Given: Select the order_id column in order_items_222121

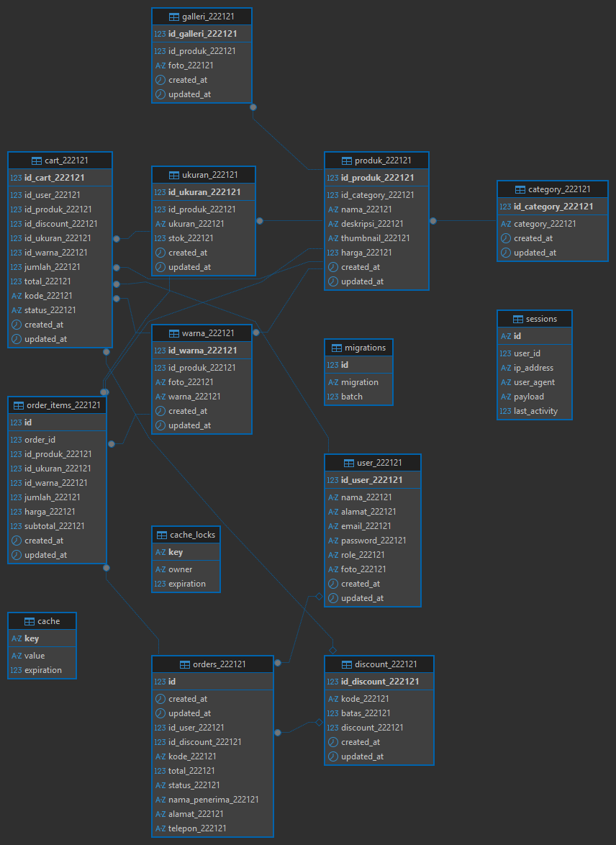Looking at the screenshot, I should point(40,440).
